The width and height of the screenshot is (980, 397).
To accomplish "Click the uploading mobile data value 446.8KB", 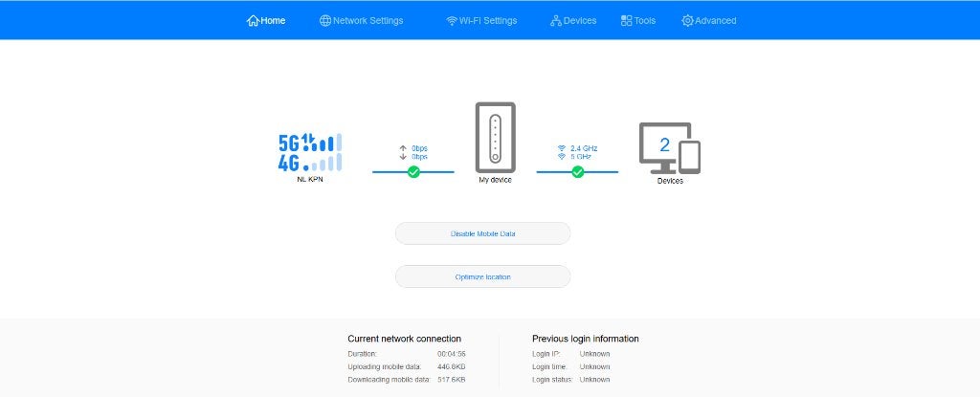I will coord(452,366).
